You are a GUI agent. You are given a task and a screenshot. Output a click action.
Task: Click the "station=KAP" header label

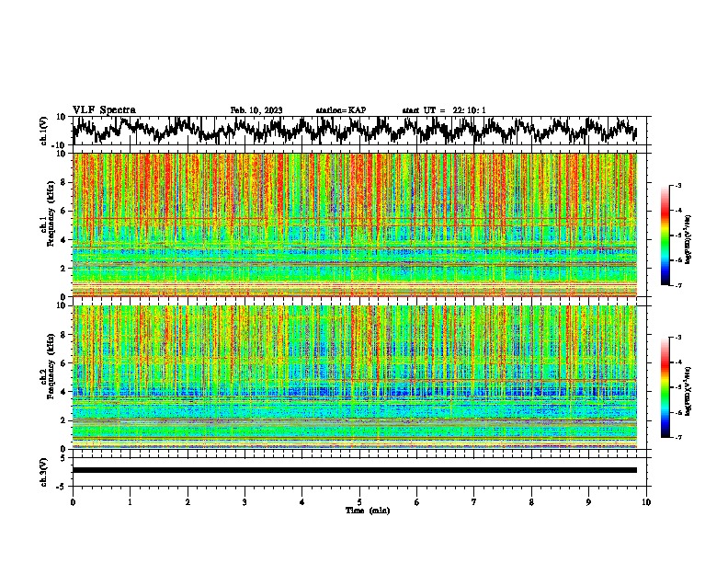(341, 110)
